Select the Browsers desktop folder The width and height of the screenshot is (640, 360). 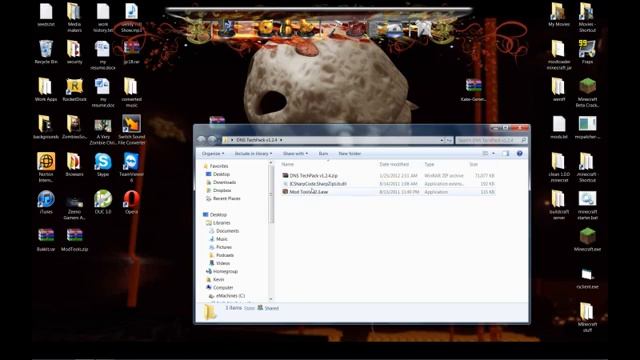pos(74,164)
